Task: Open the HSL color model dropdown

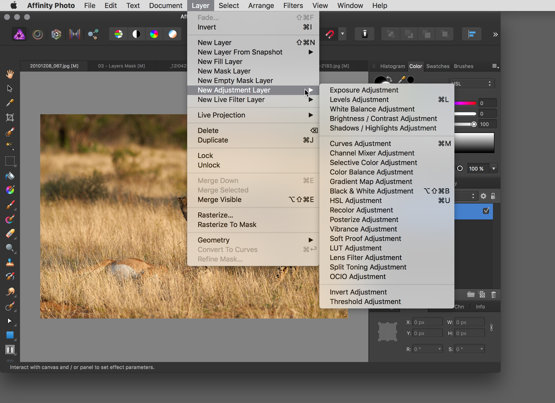Action: click(x=473, y=84)
